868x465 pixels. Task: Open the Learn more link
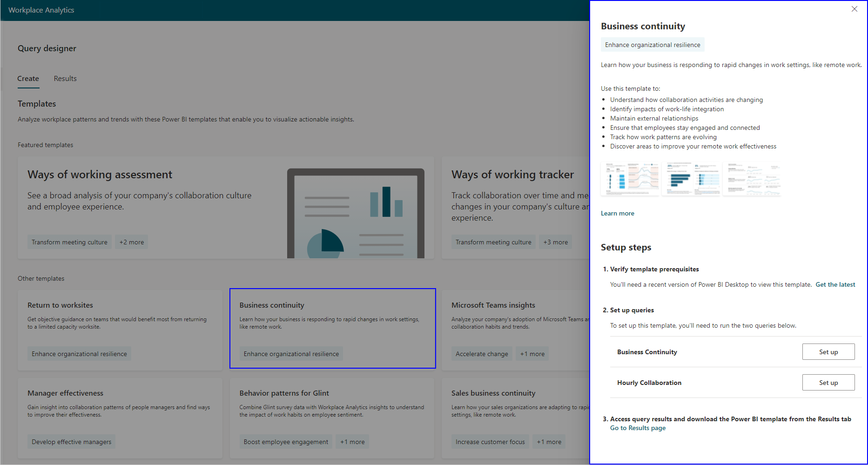coord(618,213)
